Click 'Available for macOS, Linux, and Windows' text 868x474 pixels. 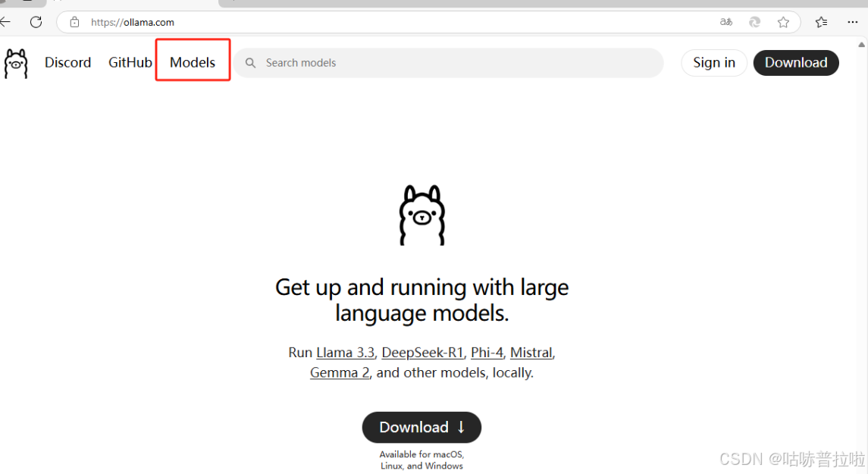click(421, 460)
